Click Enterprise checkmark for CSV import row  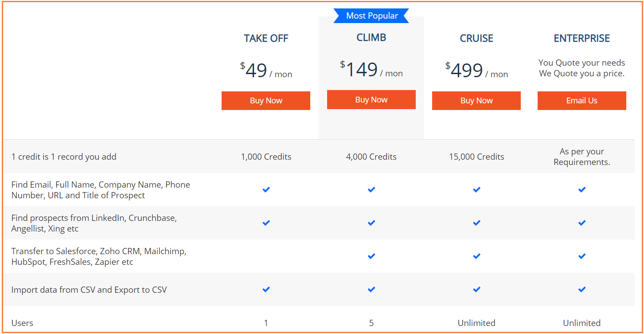(582, 290)
